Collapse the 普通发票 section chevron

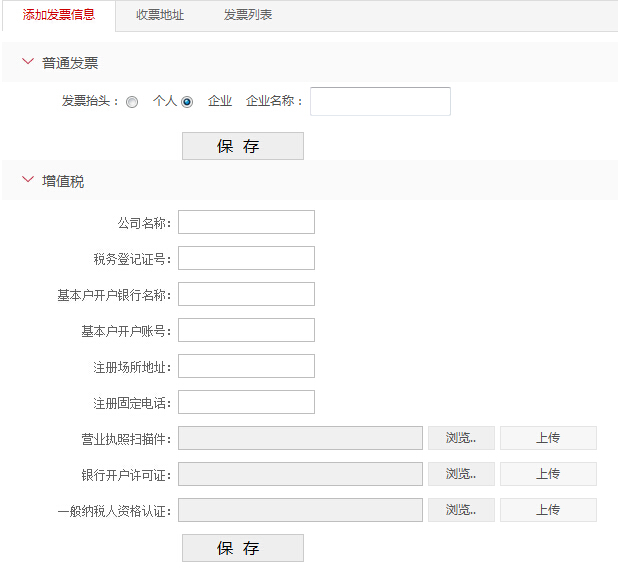point(28,61)
